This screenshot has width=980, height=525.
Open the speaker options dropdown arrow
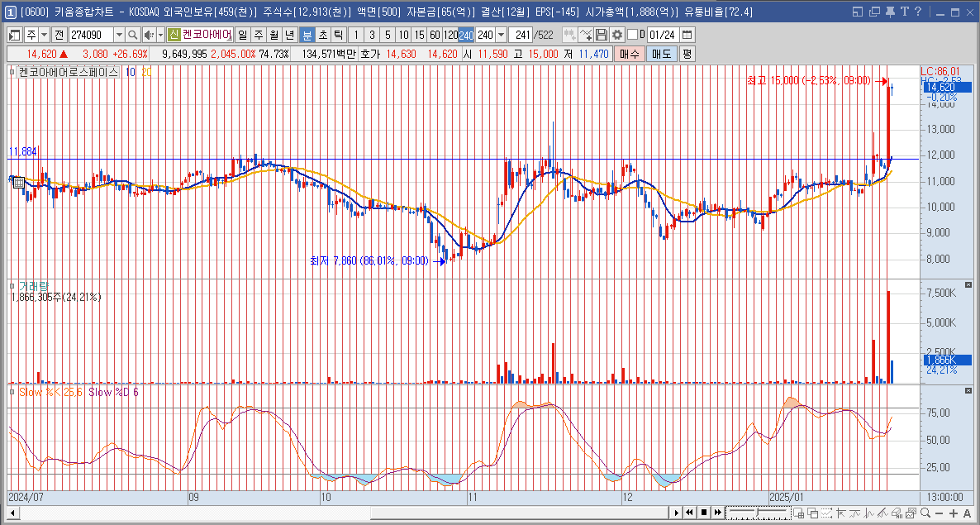160,35
